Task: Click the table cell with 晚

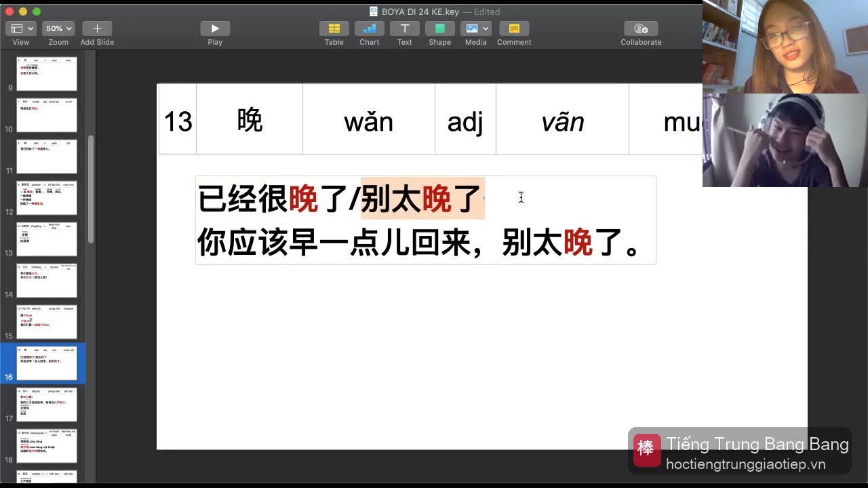Action: pos(250,119)
